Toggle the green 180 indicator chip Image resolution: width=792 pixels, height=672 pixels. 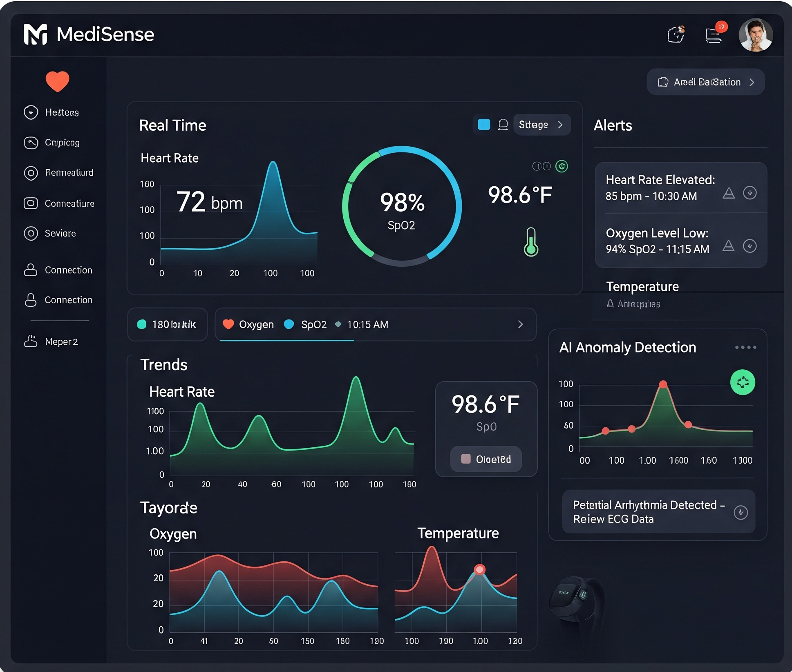click(167, 324)
